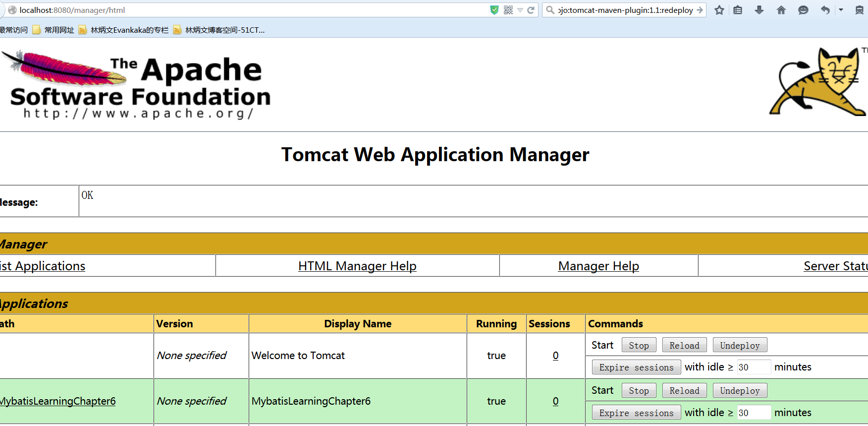Open the chat bubble icon in toolbar

coord(803,10)
